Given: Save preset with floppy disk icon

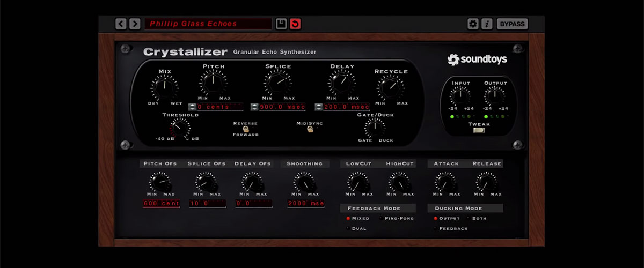Looking at the screenshot, I should tap(281, 24).
